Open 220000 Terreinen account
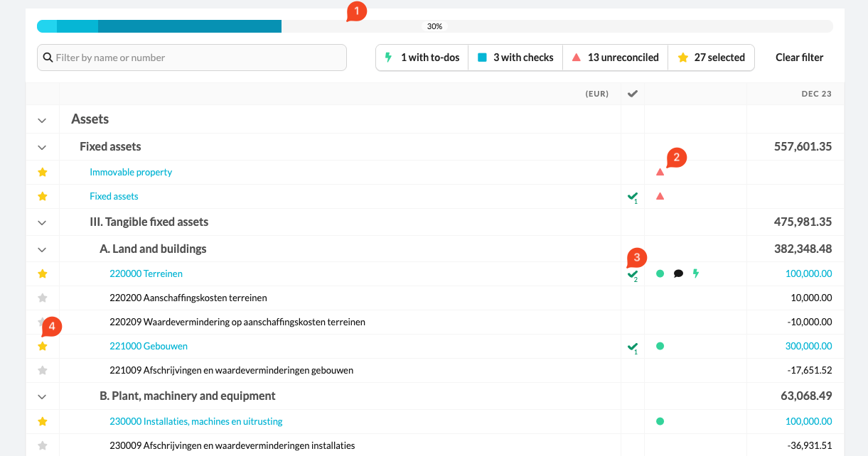This screenshot has width=868, height=456. pos(146,273)
